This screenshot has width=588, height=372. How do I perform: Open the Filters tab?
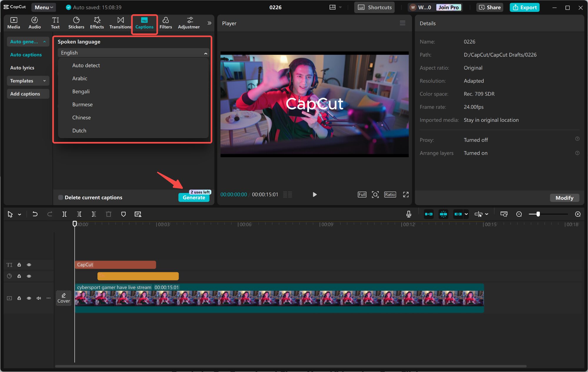(166, 23)
